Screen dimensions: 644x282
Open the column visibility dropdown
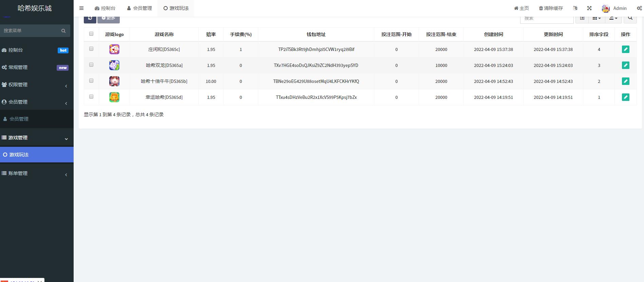pyautogui.click(x=596, y=18)
